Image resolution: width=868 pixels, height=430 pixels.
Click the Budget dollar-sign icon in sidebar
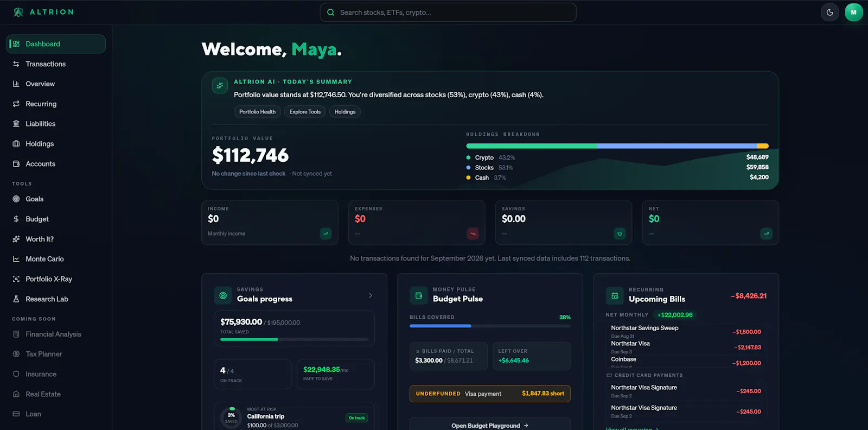16,219
